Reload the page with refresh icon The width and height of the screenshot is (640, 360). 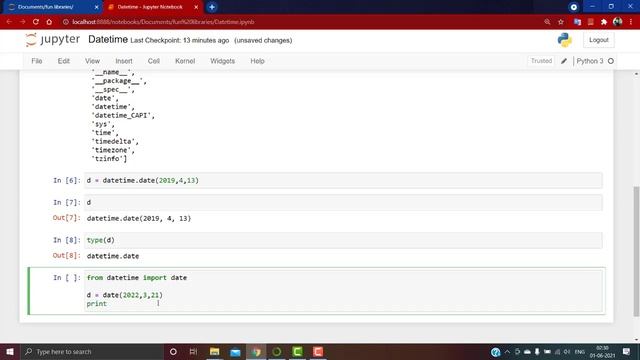(36, 22)
